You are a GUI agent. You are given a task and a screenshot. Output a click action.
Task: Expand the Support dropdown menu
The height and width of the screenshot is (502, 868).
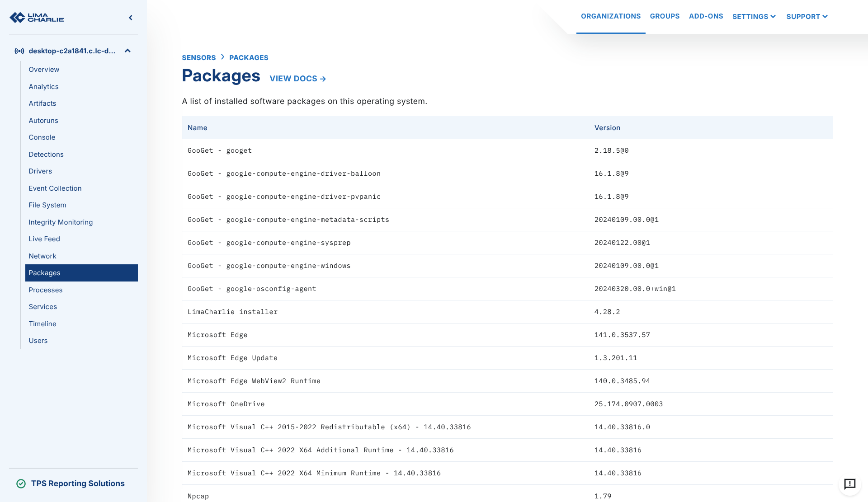click(x=807, y=17)
